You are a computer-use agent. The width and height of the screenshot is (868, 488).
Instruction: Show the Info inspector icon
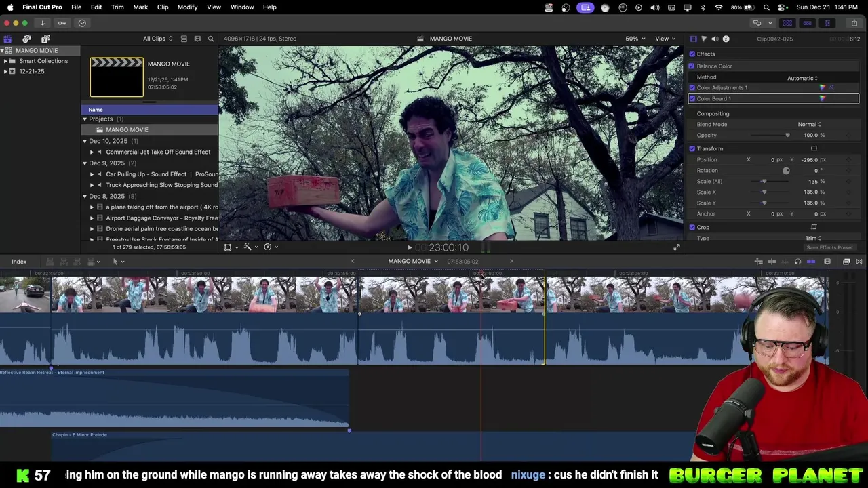(726, 39)
